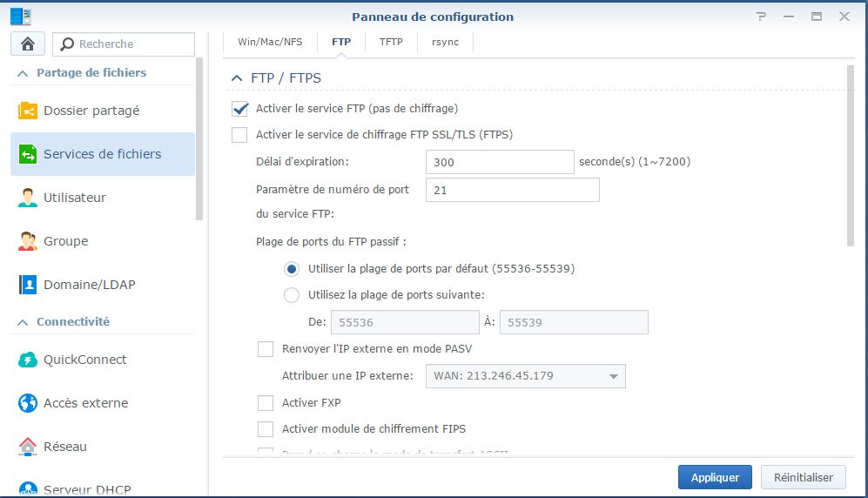Click the Appliquer button
This screenshot has width=868, height=498.
point(716,477)
